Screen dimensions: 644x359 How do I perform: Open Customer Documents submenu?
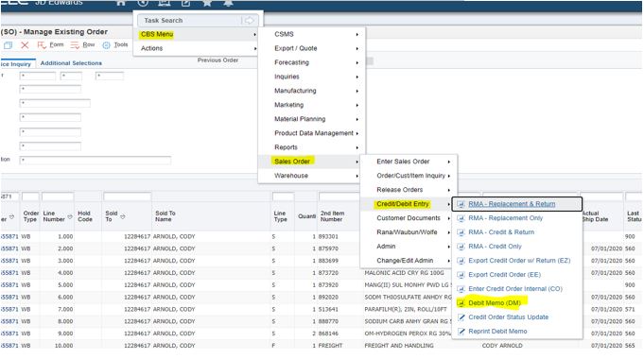pos(409,218)
